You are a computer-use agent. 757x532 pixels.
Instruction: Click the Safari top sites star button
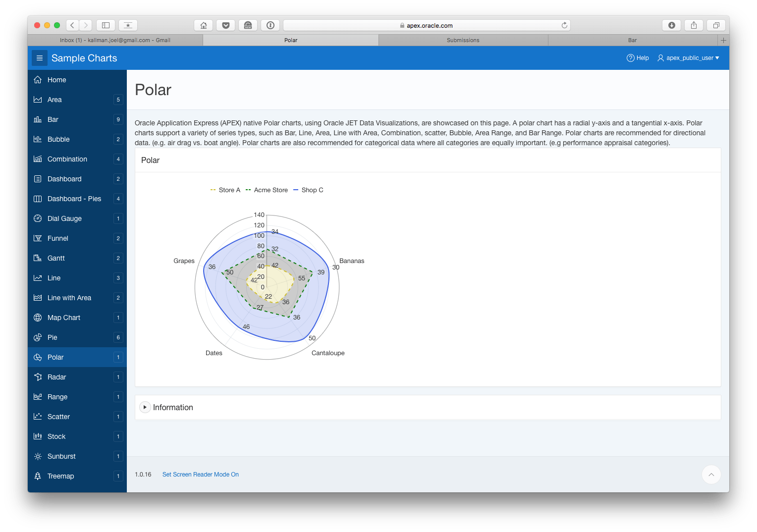[x=128, y=25]
